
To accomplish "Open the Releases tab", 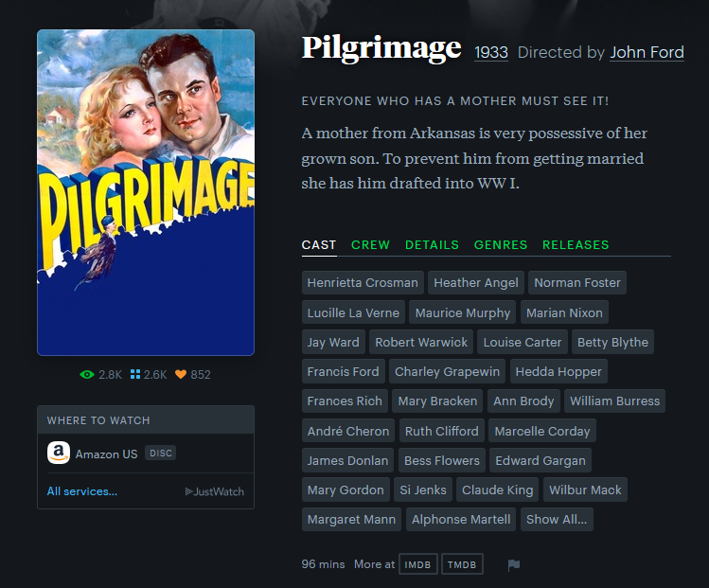I will [x=576, y=244].
